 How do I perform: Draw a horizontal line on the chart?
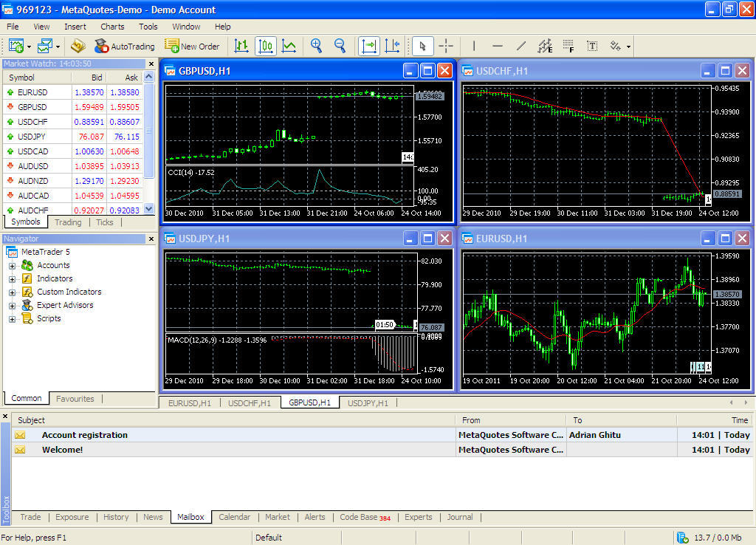498,46
